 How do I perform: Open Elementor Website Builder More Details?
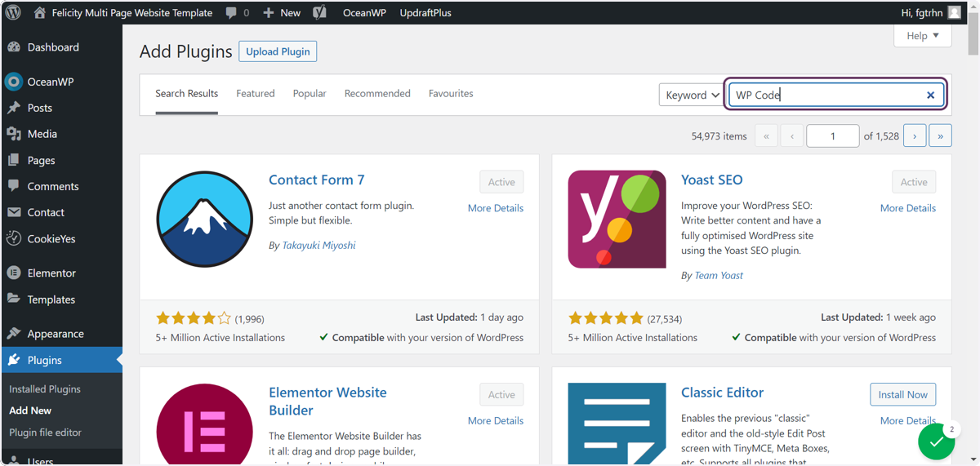(496, 420)
